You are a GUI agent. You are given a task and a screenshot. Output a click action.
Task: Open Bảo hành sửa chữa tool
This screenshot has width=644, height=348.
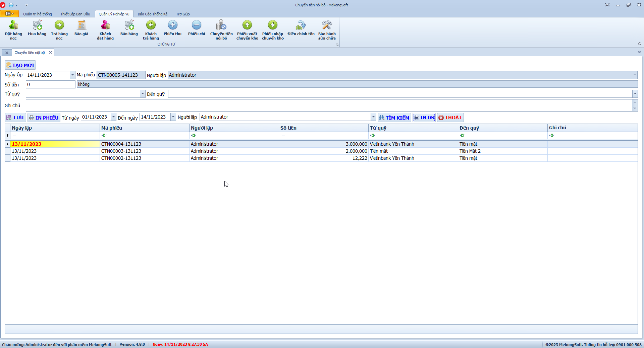click(327, 30)
